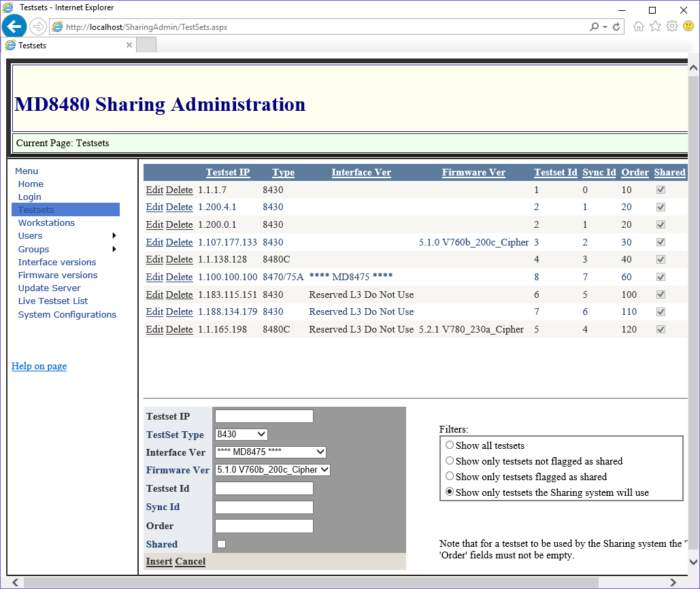Click the horizontal scrollbar right arrow
This screenshot has width=700, height=589.
pos(673,582)
